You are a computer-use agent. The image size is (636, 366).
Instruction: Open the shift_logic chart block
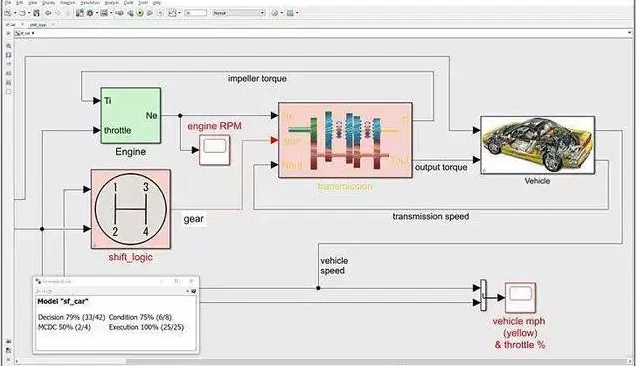click(x=131, y=209)
